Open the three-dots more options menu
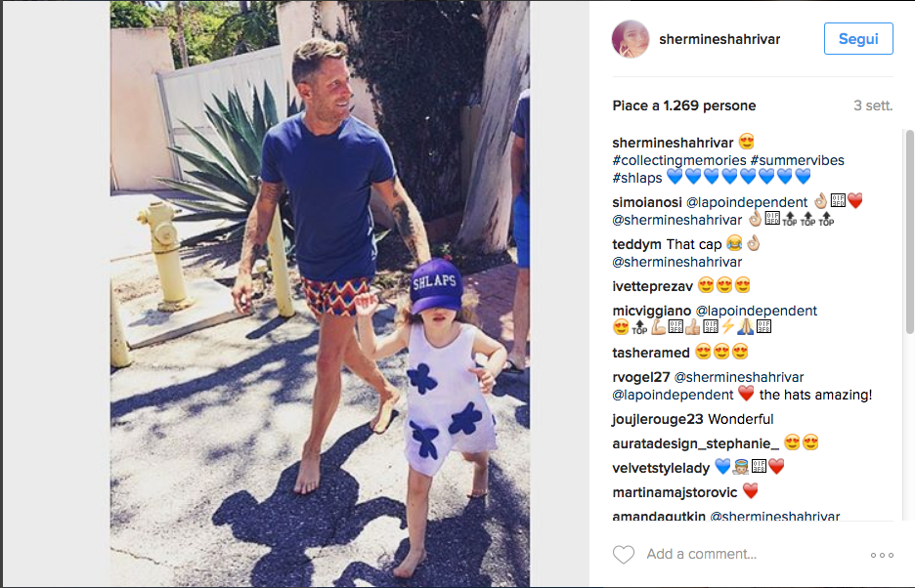Viewport: 915px width, 588px height. [x=882, y=555]
